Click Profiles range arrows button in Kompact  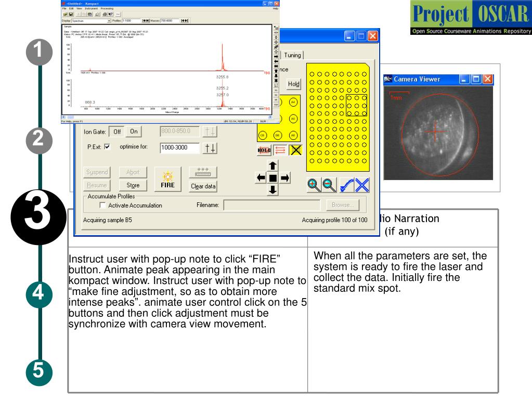click(x=146, y=21)
